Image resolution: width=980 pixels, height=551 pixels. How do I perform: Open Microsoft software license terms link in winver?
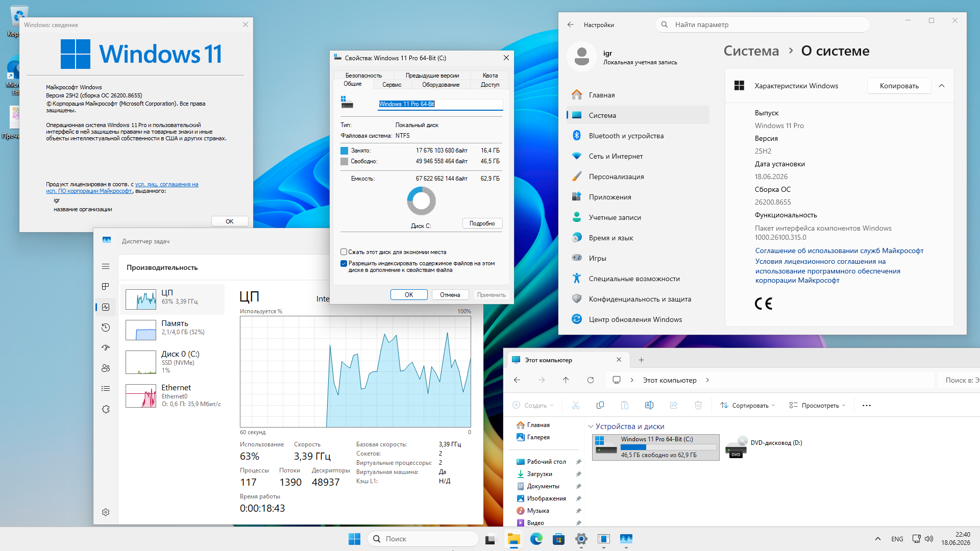[x=122, y=188]
